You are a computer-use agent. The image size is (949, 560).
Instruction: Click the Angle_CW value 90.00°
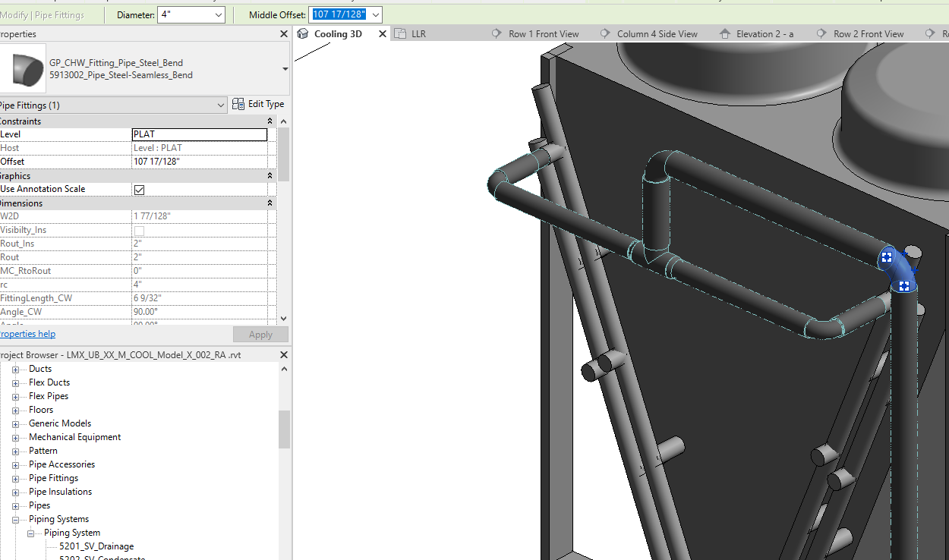[x=200, y=312]
